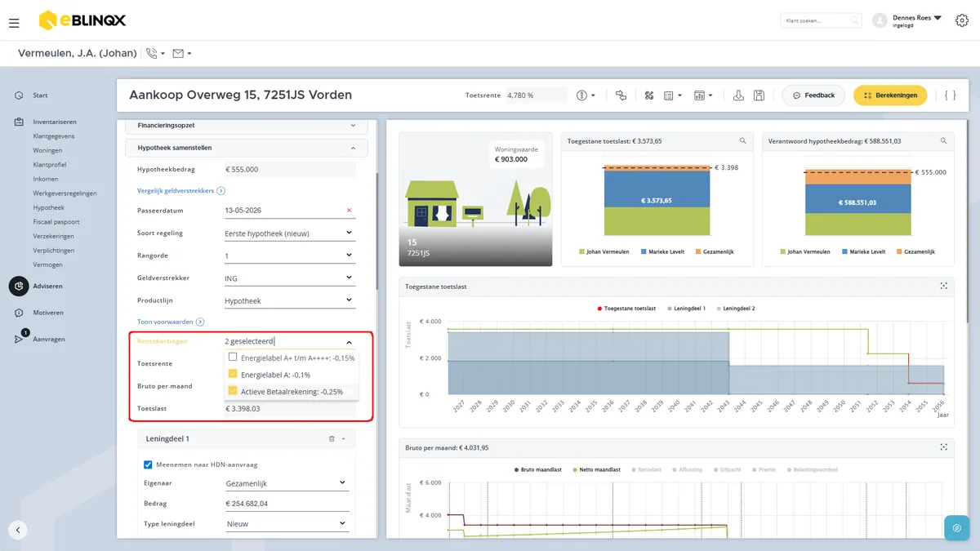Collapse the left sidebar with the arrow button
Image resolution: width=980 pixels, height=551 pixels.
(18, 530)
